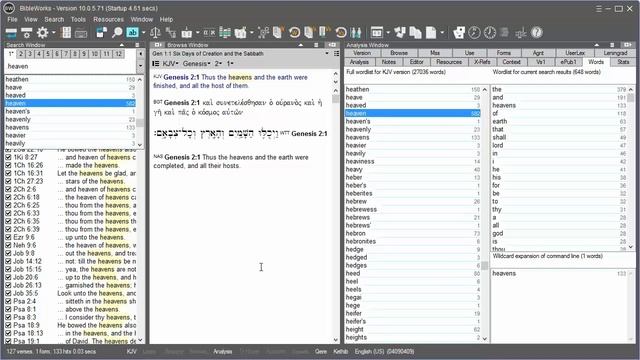Toggle checkbox for Neh 9:6
This screenshot has width=640, height=360.
click(8, 245)
